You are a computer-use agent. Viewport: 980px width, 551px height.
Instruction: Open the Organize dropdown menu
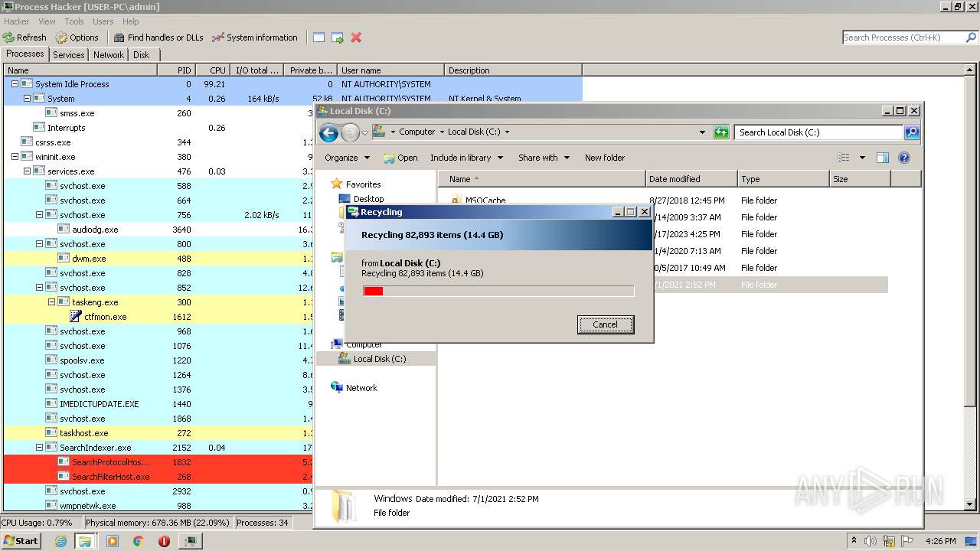347,158
